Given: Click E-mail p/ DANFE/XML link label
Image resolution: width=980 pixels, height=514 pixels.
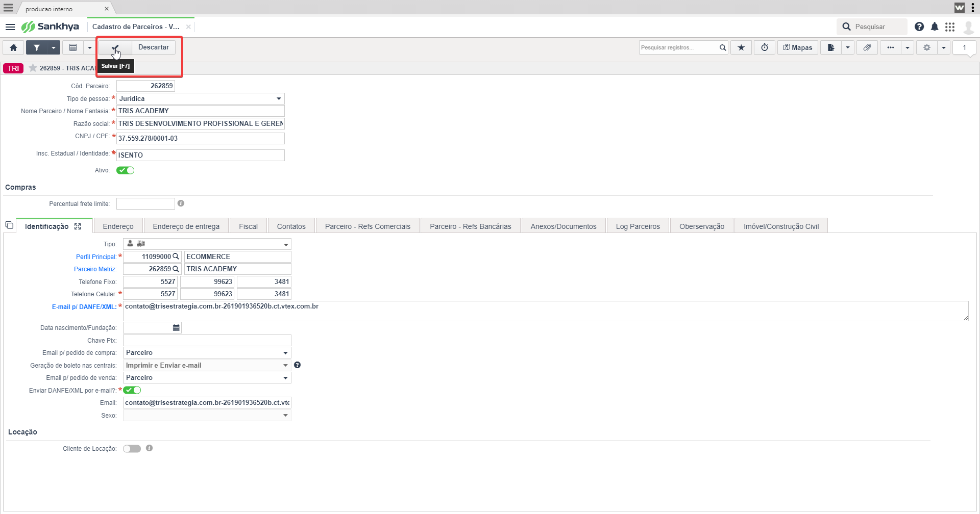Looking at the screenshot, I should pyautogui.click(x=84, y=307).
